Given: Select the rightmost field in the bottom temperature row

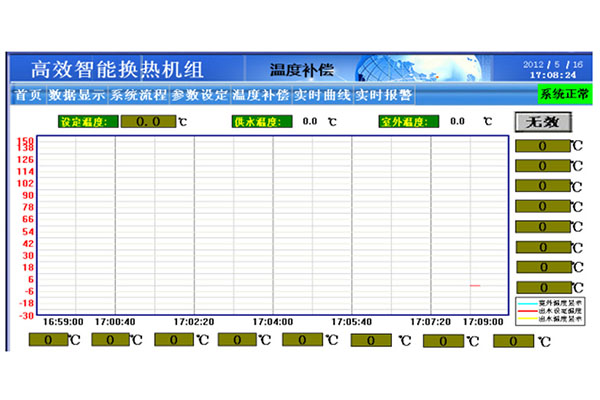Looking at the screenshot, I should pyautogui.click(x=514, y=341).
